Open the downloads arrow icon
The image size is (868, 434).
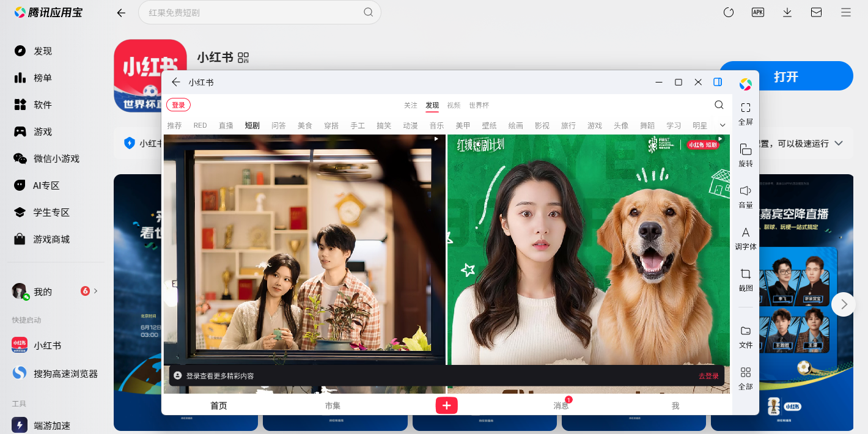(x=787, y=12)
